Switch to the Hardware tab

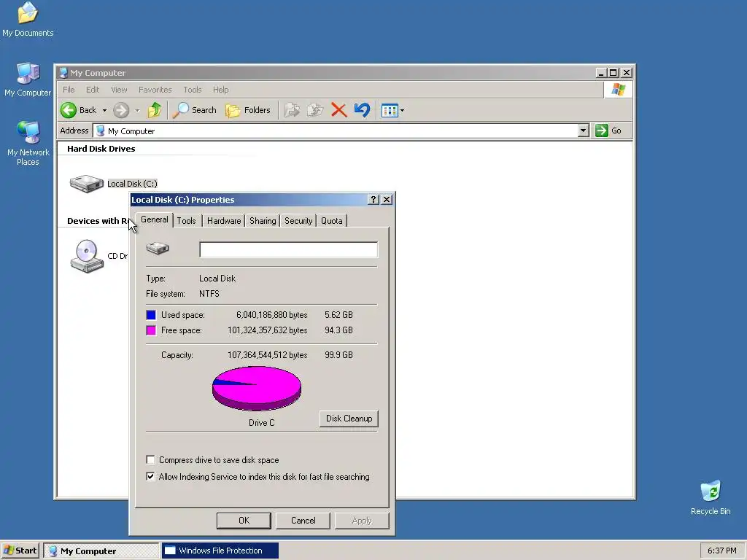[224, 220]
